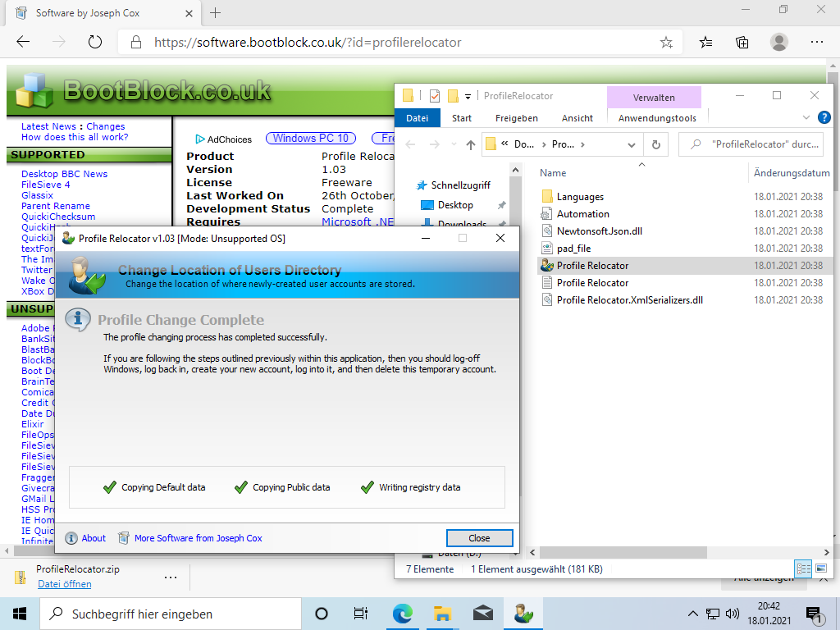Screen dimensions: 840x630
Task: Open the Anwendungstools ribbon tab
Action: tap(657, 118)
